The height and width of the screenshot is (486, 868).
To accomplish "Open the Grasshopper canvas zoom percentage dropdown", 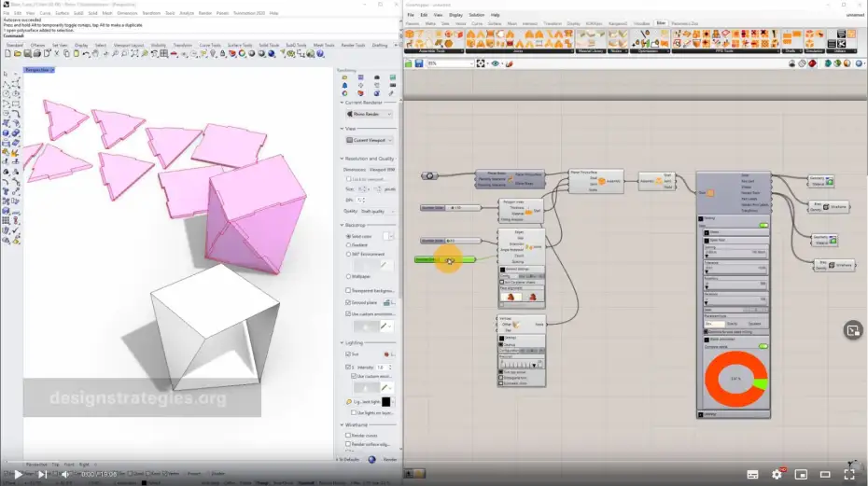I will [x=450, y=63].
